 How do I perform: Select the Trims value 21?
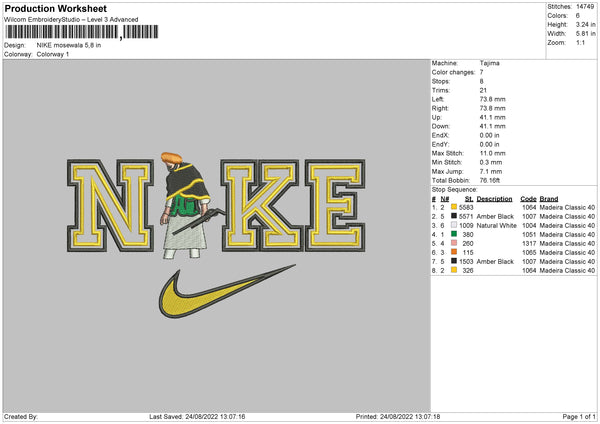[x=483, y=90]
